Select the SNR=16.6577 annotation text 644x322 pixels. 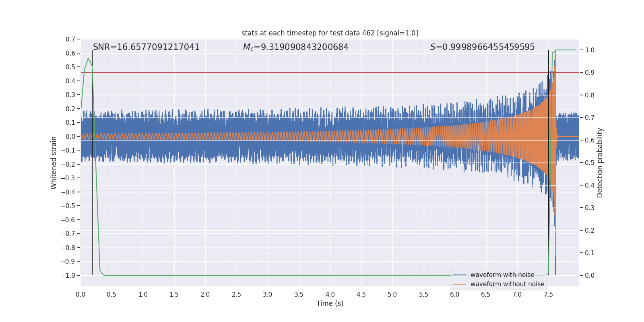146,47
